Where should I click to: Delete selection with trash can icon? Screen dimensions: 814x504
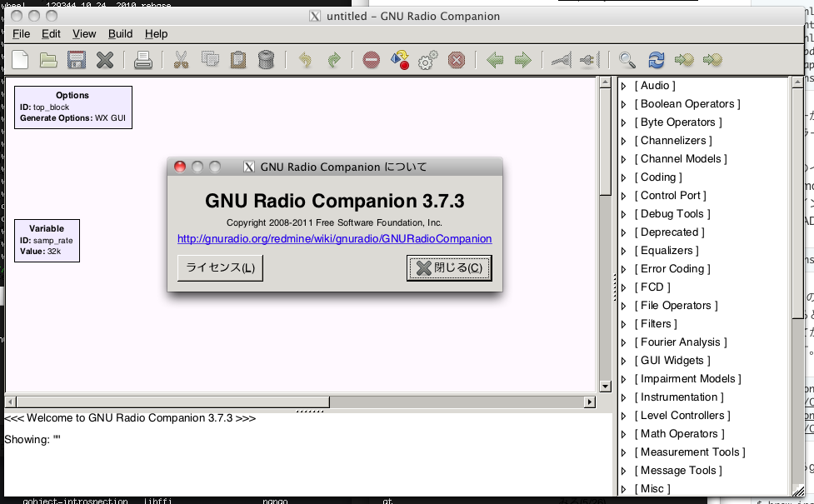click(x=266, y=60)
